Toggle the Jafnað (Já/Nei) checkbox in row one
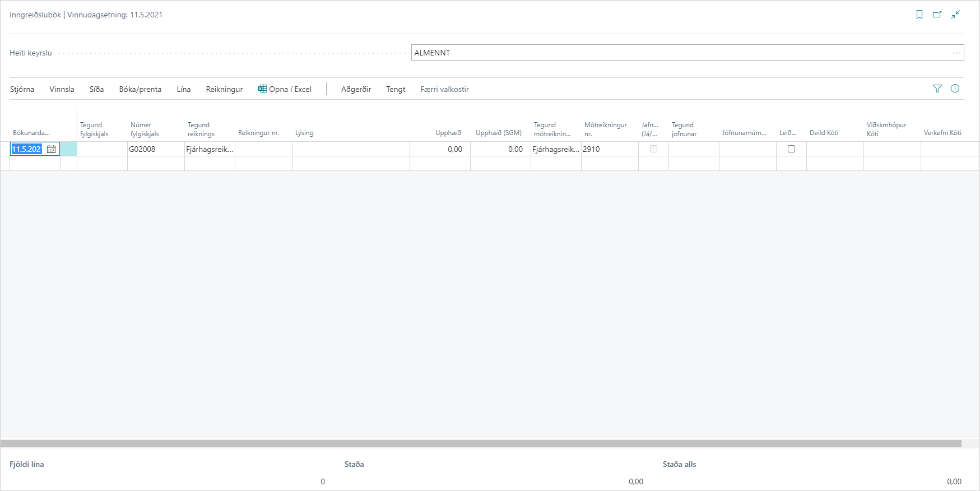 (653, 149)
